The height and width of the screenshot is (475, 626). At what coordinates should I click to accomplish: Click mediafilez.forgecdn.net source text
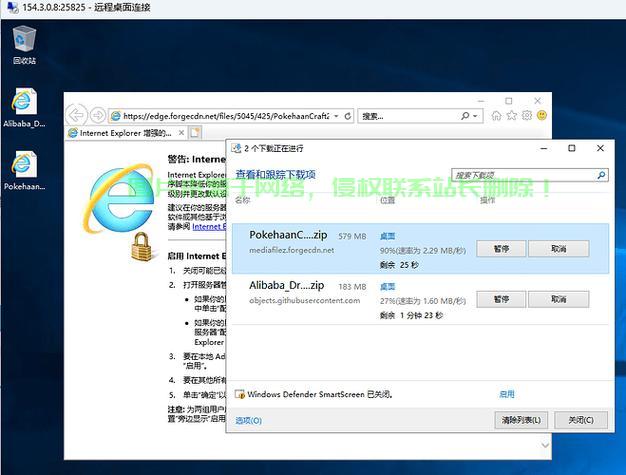(x=291, y=250)
